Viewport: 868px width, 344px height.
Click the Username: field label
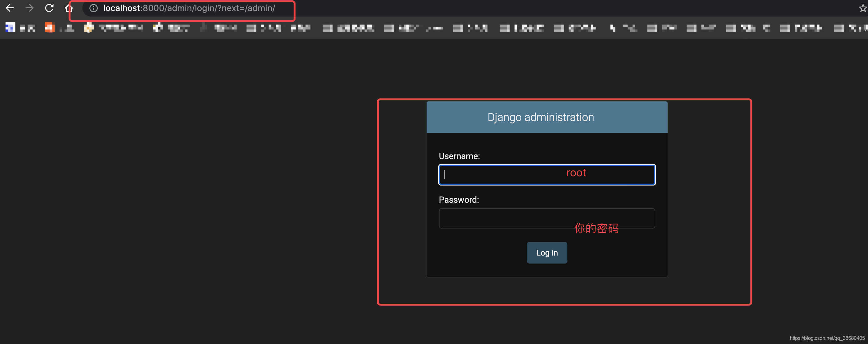coord(459,156)
